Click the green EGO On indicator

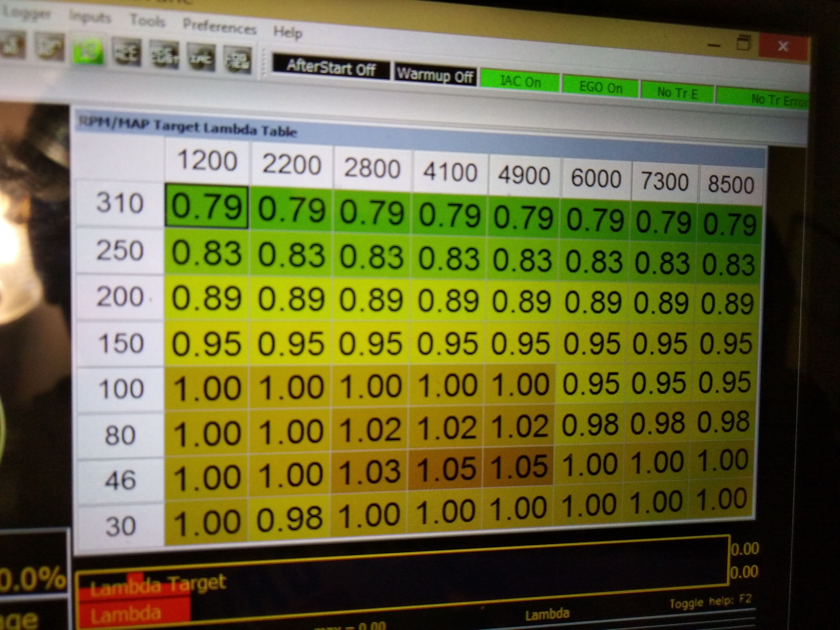click(600, 87)
